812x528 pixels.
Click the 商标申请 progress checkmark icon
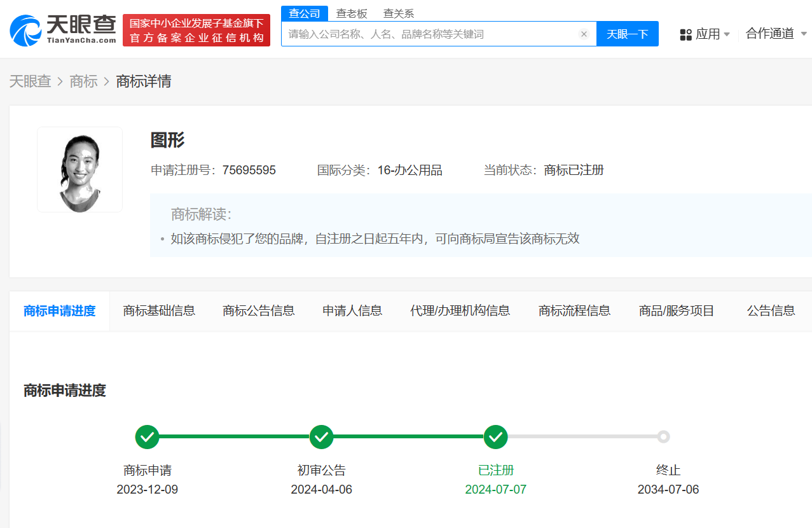pos(147,437)
